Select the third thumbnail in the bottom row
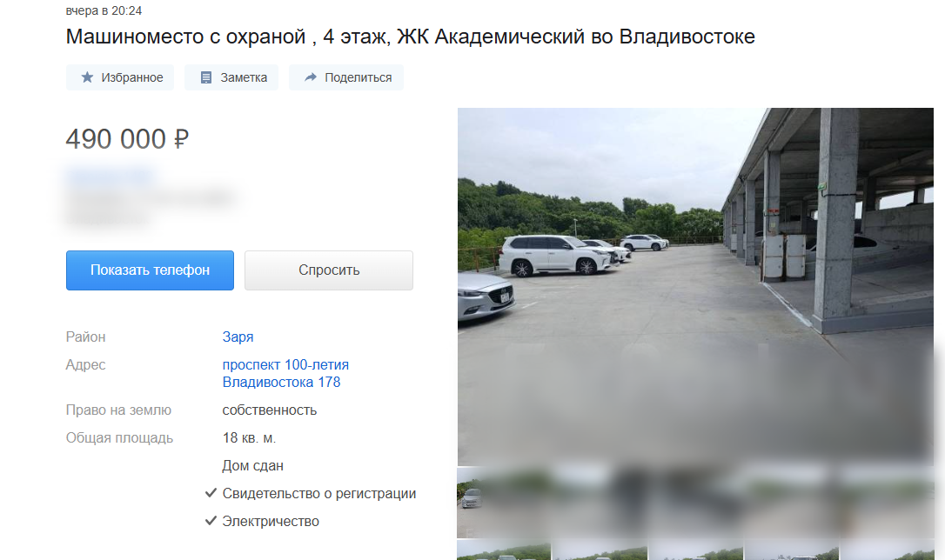 click(x=695, y=550)
